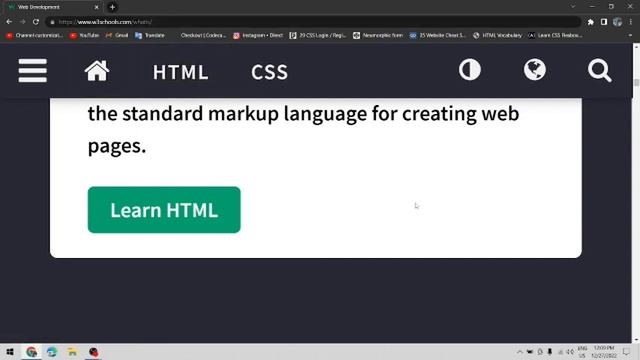Open Neumorphic form bookmark
640x360 pixels.
tap(378, 36)
